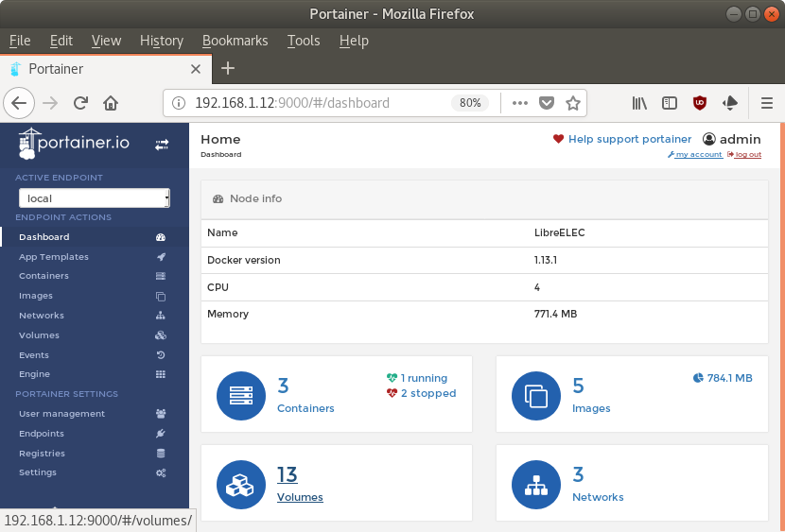Open a new tab with plus button
785x532 pixels.
coord(228,68)
